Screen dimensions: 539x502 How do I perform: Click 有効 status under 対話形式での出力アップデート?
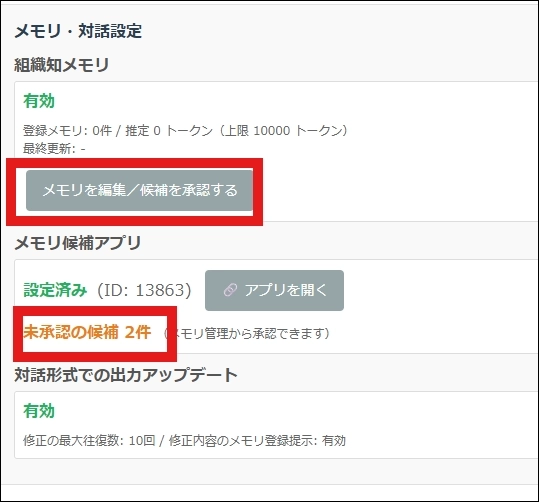pos(39,411)
